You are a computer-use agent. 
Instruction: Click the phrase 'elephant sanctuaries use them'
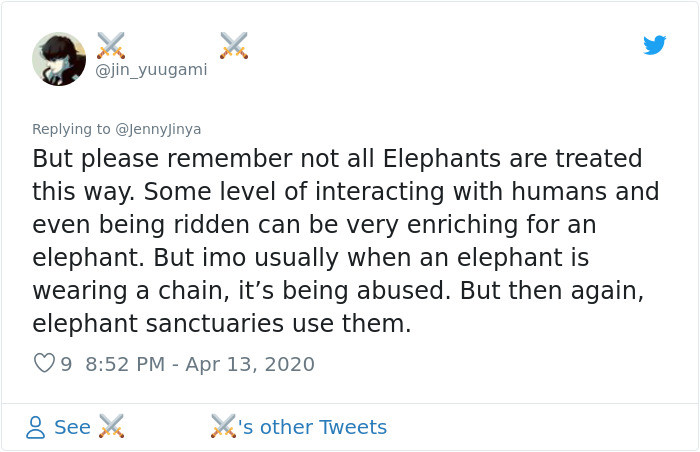[219, 323]
